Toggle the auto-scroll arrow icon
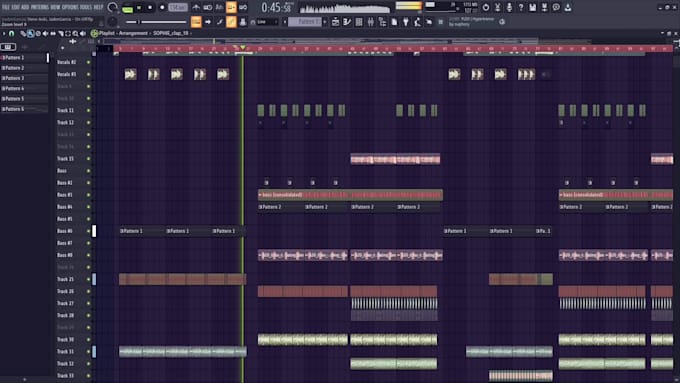Image resolution: width=680 pixels, height=383 pixels. coord(208,22)
